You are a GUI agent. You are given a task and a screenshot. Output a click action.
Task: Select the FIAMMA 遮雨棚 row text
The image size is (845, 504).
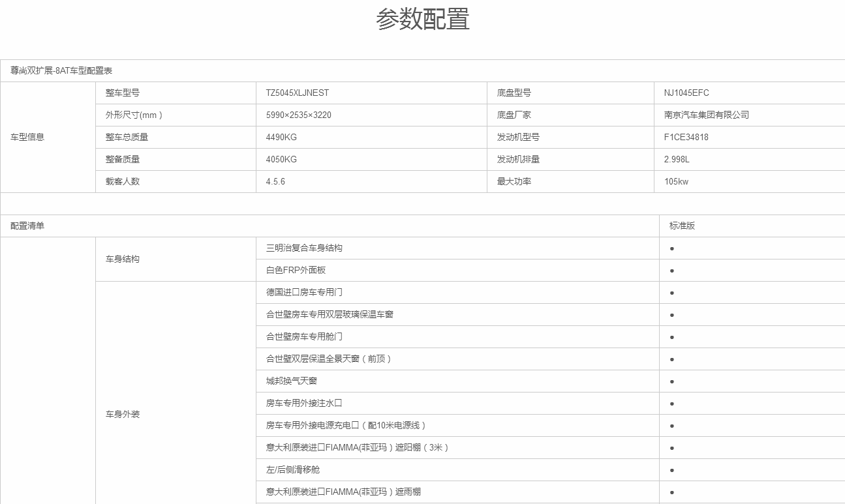tap(344, 492)
